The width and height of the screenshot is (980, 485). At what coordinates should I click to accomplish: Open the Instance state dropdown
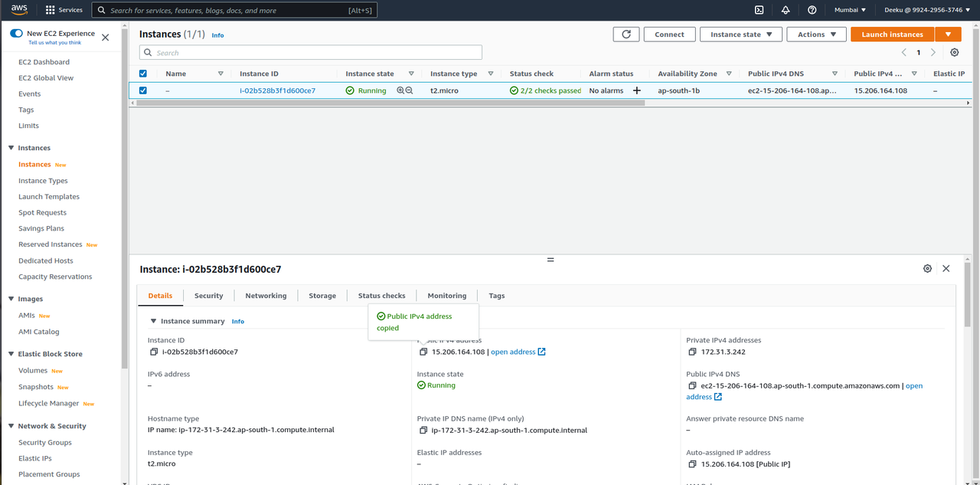[742, 34]
